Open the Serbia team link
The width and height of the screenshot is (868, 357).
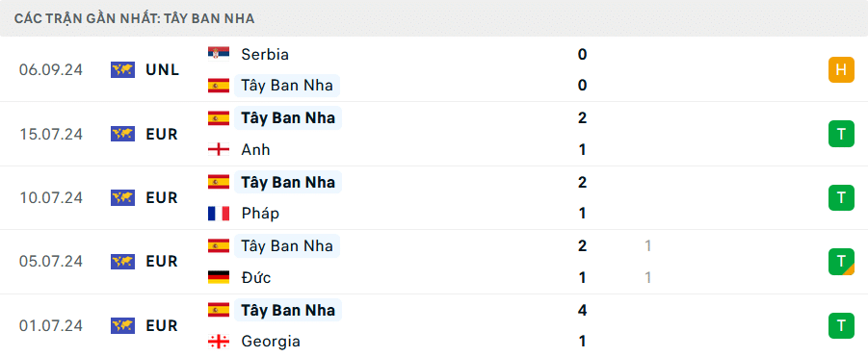click(x=265, y=54)
